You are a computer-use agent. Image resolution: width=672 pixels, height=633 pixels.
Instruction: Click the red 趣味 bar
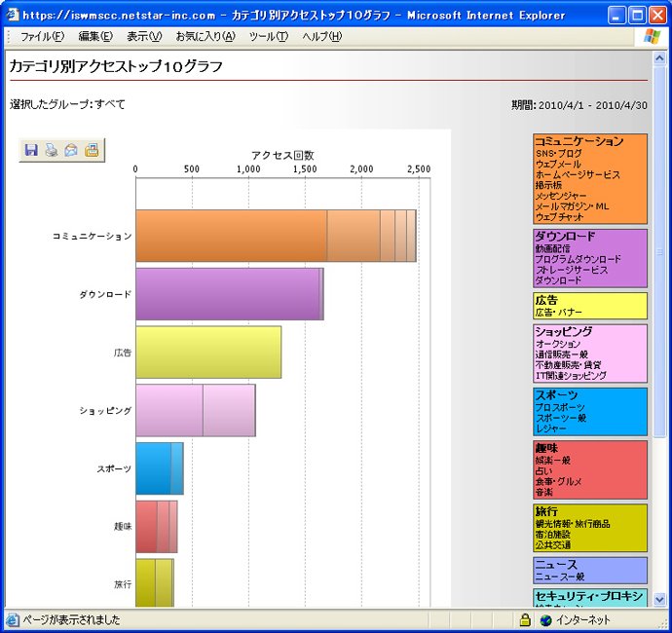click(157, 527)
